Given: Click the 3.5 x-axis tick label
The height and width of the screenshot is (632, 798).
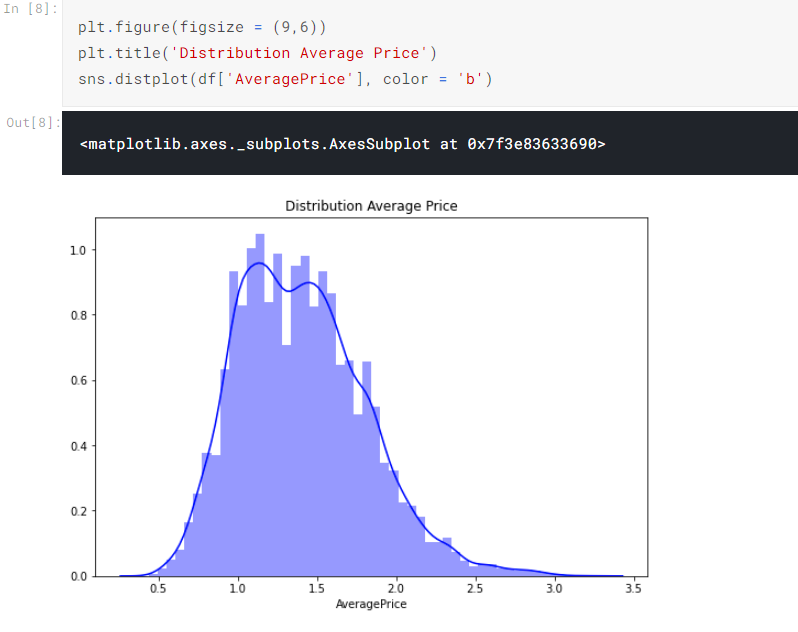Looking at the screenshot, I should [x=634, y=589].
